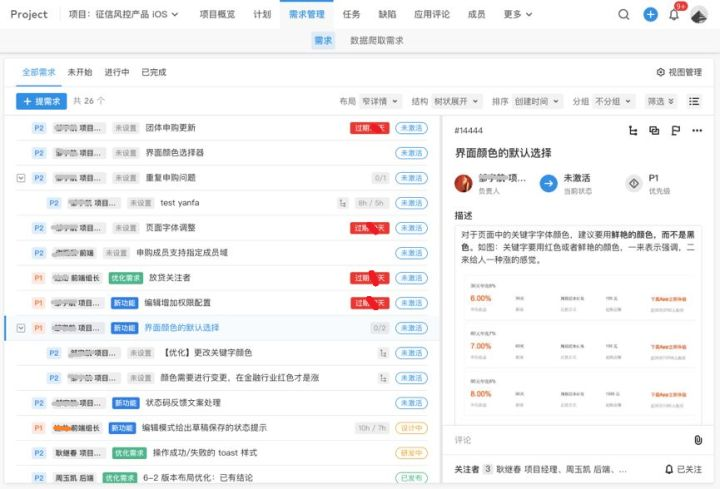The height and width of the screenshot is (489, 720).
Task: Select the 需求 sub-tab
Action: click(323, 40)
